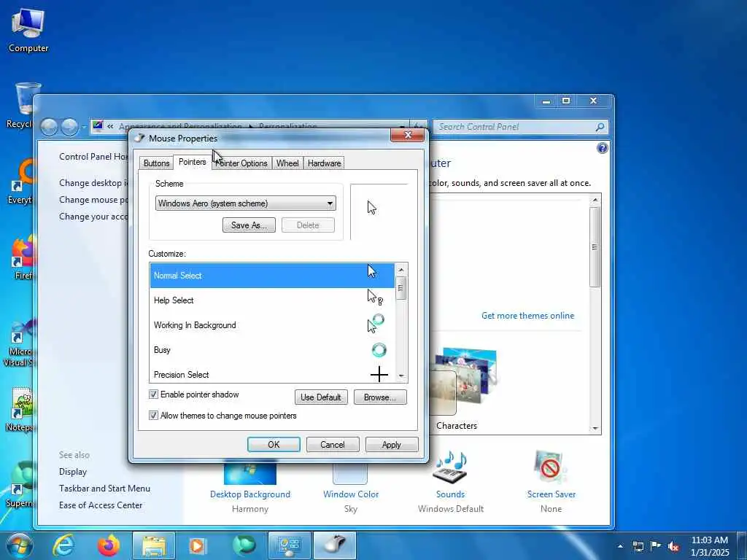Viewport: 747px width, 560px height.
Task: Click the themes list scrollbar up arrow
Action: point(595,200)
